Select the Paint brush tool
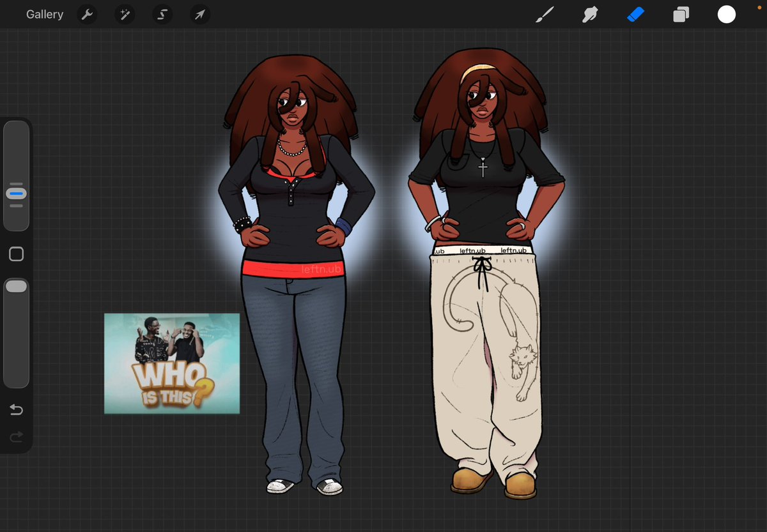Image resolution: width=767 pixels, height=532 pixels. point(545,15)
